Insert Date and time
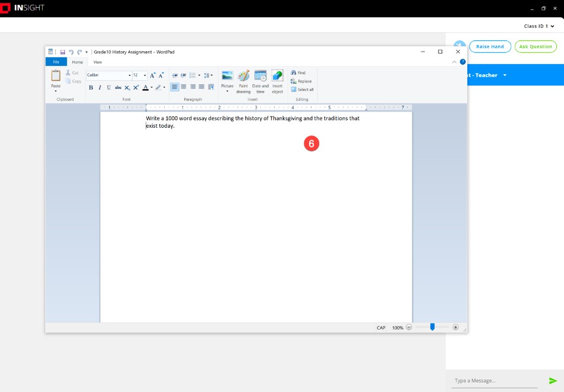Image resolution: width=564 pixels, height=392 pixels. click(x=260, y=81)
